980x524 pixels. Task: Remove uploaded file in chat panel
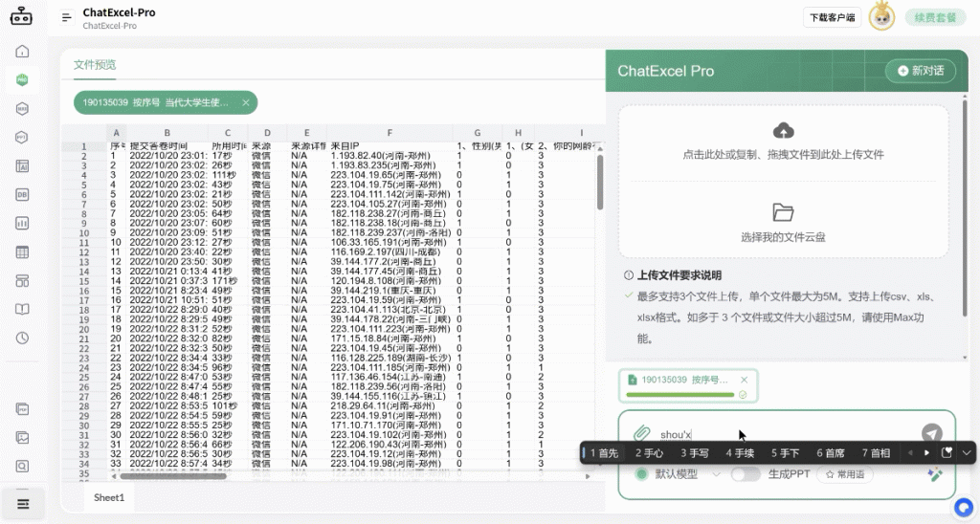(744, 379)
